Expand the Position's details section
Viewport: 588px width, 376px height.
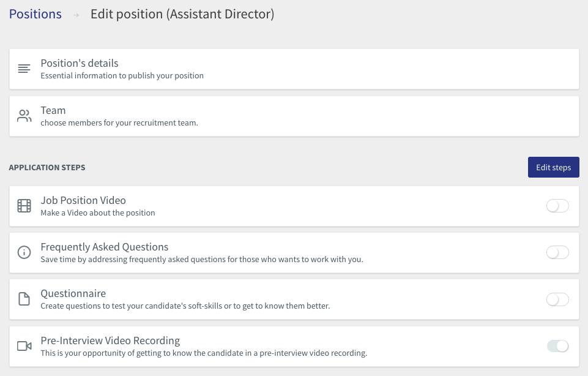coord(294,69)
